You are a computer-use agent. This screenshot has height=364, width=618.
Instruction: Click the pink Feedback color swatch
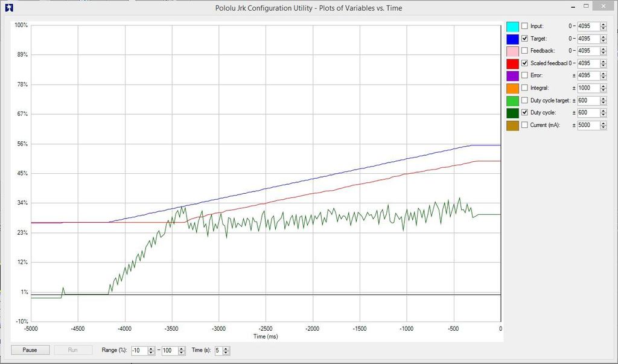click(x=512, y=51)
